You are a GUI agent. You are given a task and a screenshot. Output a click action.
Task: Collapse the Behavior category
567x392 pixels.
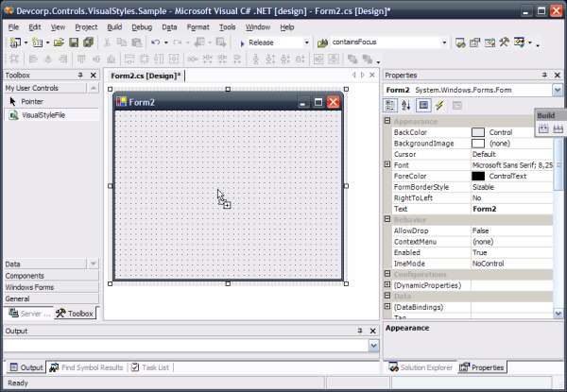pyautogui.click(x=387, y=219)
